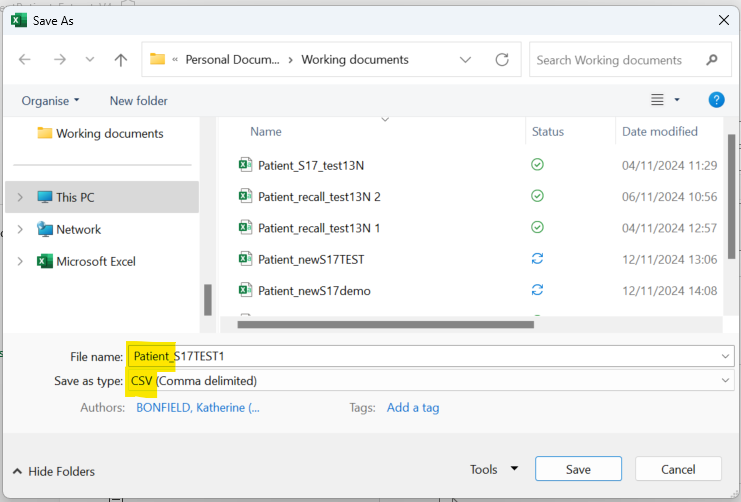Click the Excel icon of Patient_recall_test13N 2
This screenshot has width=741, height=502.
click(245, 196)
